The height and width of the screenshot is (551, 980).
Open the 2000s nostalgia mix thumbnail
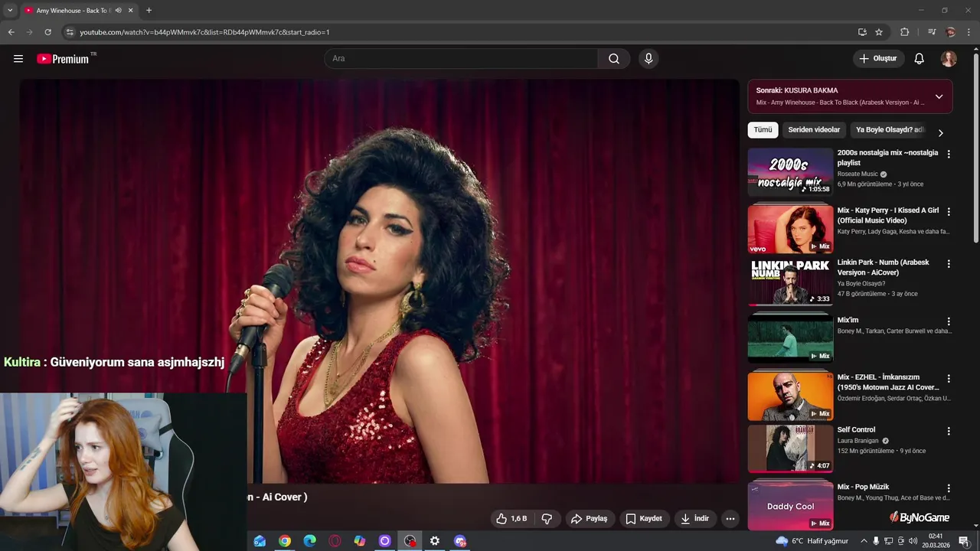pos(790,171)
